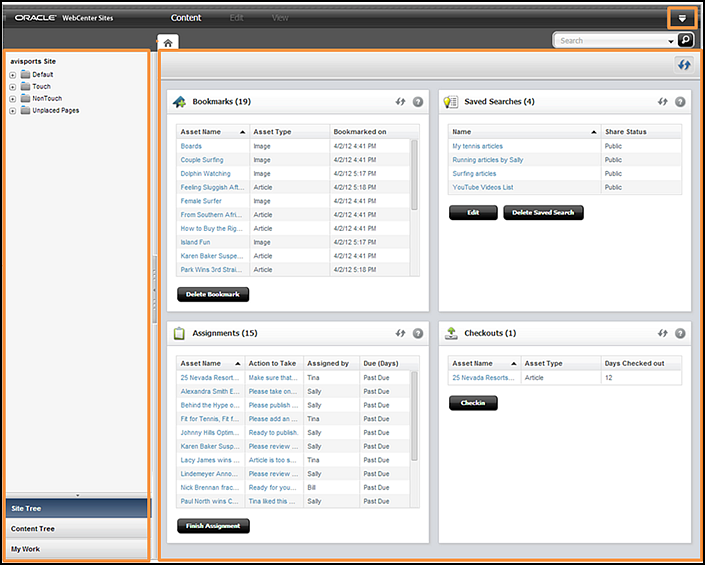Click the Share Status column header
Viewport: 705px width, 565px height.
[641, 132]
